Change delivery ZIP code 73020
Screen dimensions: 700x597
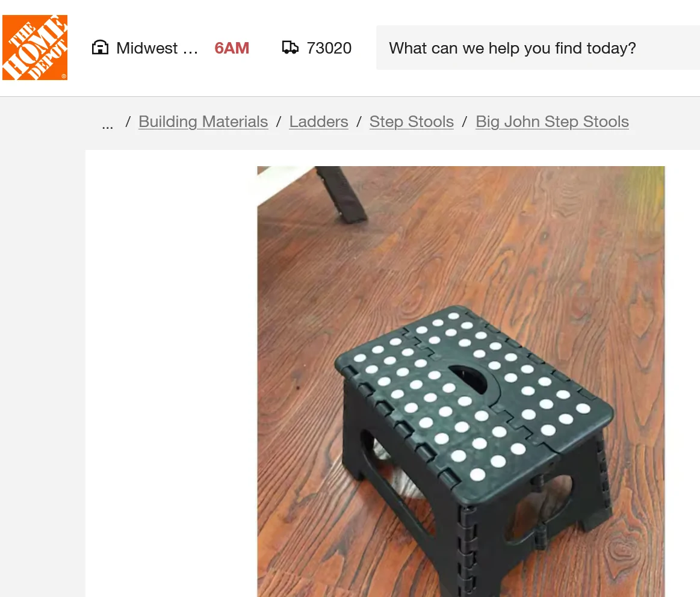coord(329,48)
